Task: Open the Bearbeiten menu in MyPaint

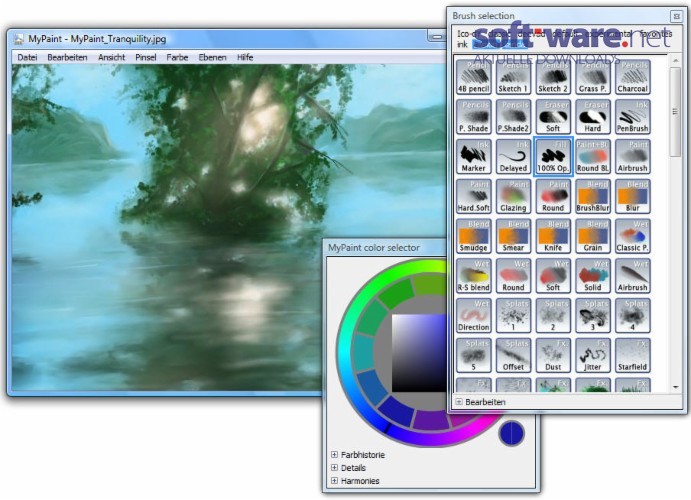Action: [x=67, y=57]
